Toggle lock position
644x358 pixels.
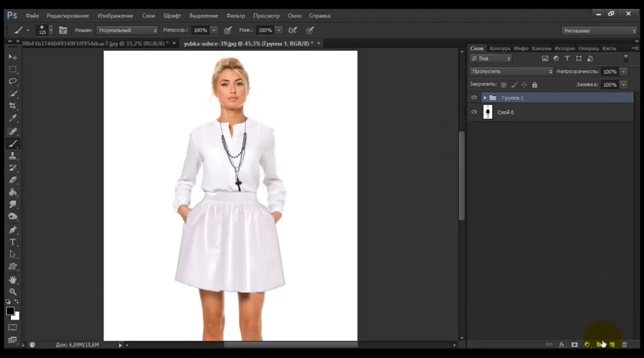pos(524,85)
